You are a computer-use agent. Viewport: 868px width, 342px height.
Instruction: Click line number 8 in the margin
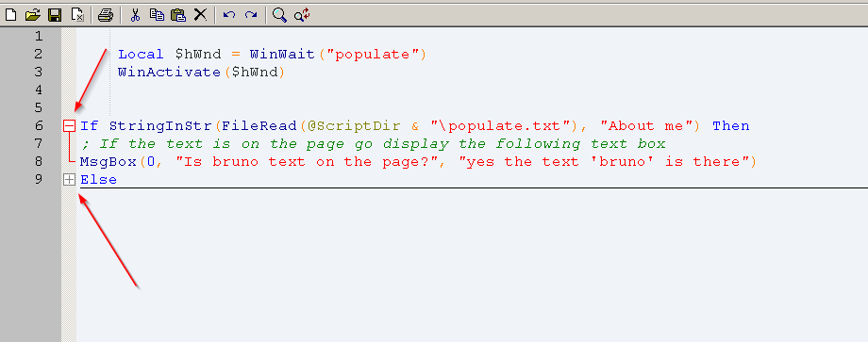(x=38, y=161)
